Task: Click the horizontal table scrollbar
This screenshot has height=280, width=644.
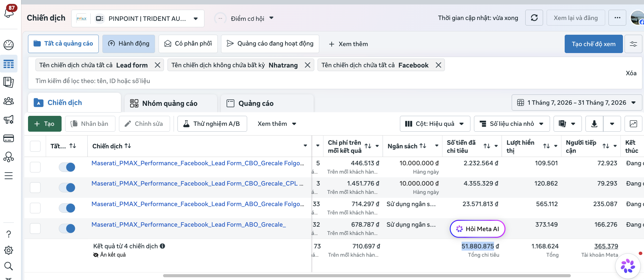Action: [x=367, y=276]
